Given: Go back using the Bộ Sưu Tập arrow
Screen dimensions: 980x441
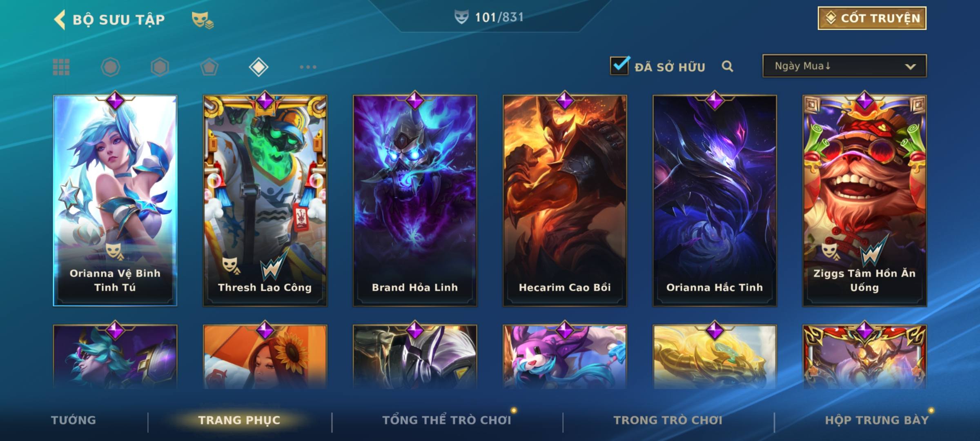Looking at the screenshot, I should click(60, 20).
